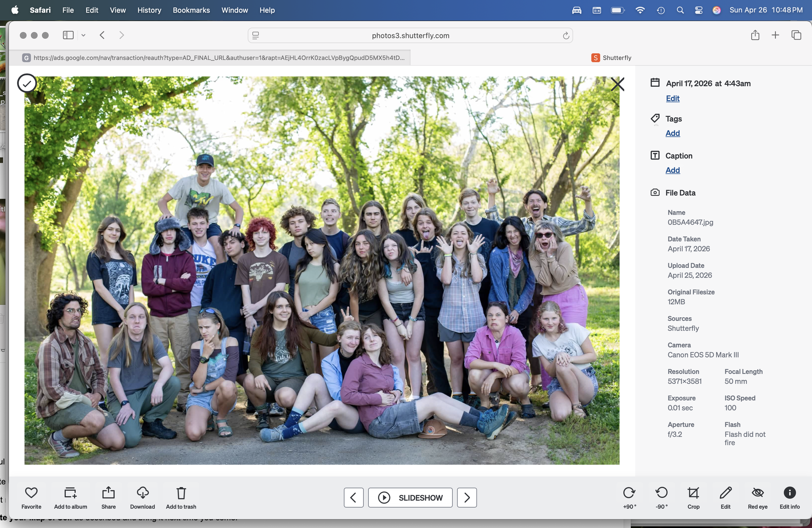Go to next photo with right chevron

466,498
